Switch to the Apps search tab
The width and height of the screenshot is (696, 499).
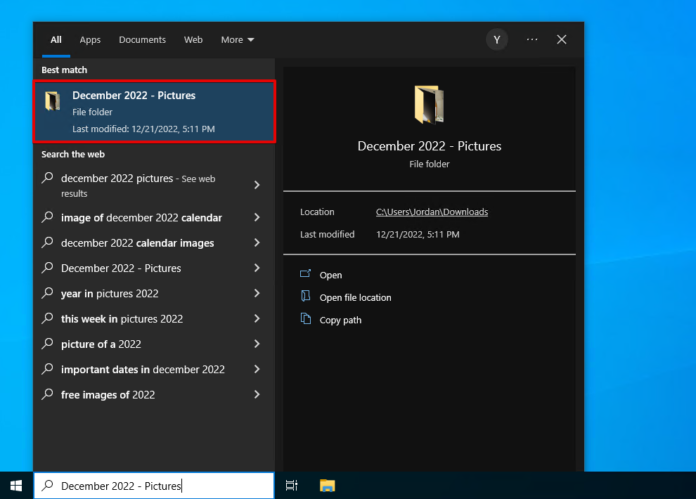tap(90, 40)
